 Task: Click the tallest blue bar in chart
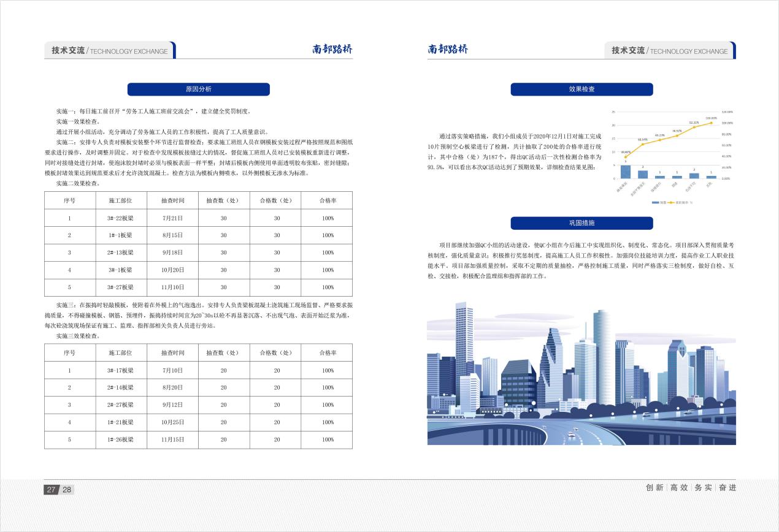(626, 172)
